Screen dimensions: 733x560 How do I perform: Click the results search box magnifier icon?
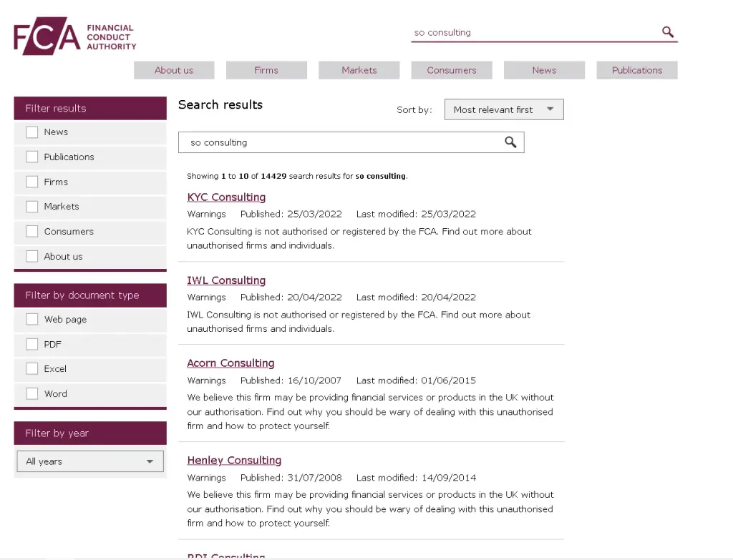coord(510,142)
